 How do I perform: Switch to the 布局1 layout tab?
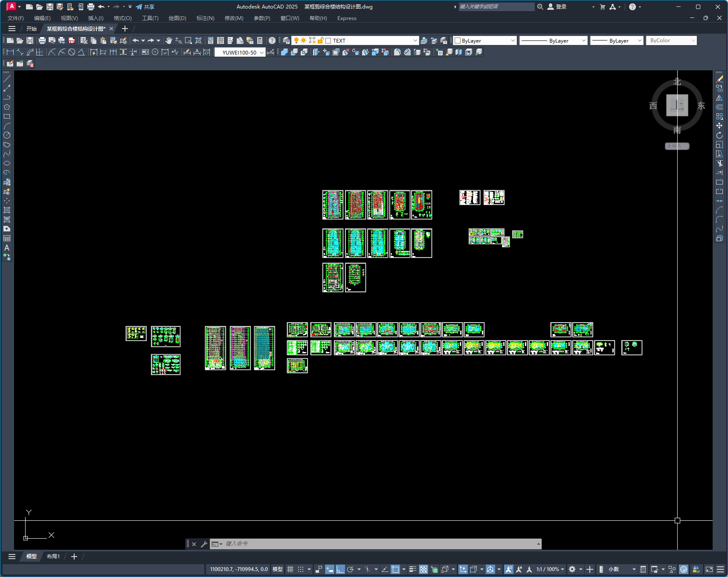pyautogui.click(x=53, y=557)
